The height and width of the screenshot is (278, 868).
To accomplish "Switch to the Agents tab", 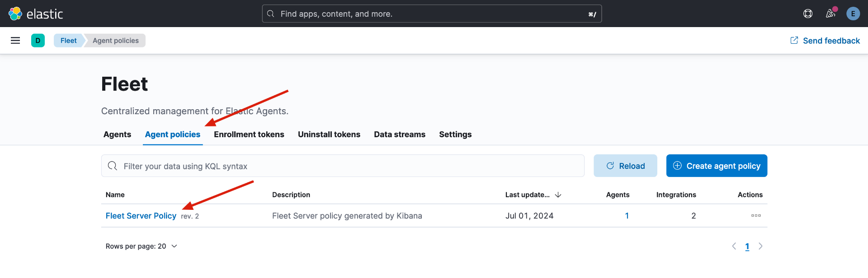I will click(x=118, y=134).
